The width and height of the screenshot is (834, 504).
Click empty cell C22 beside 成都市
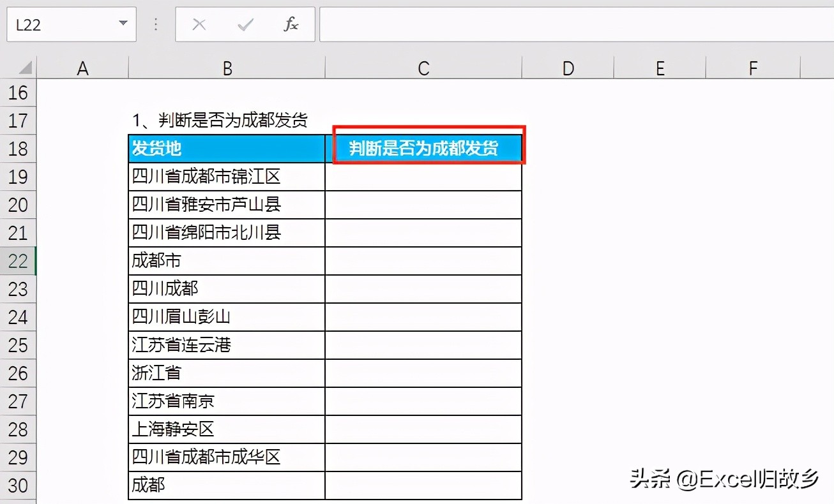pyautogui.click(x=423, y=261)
